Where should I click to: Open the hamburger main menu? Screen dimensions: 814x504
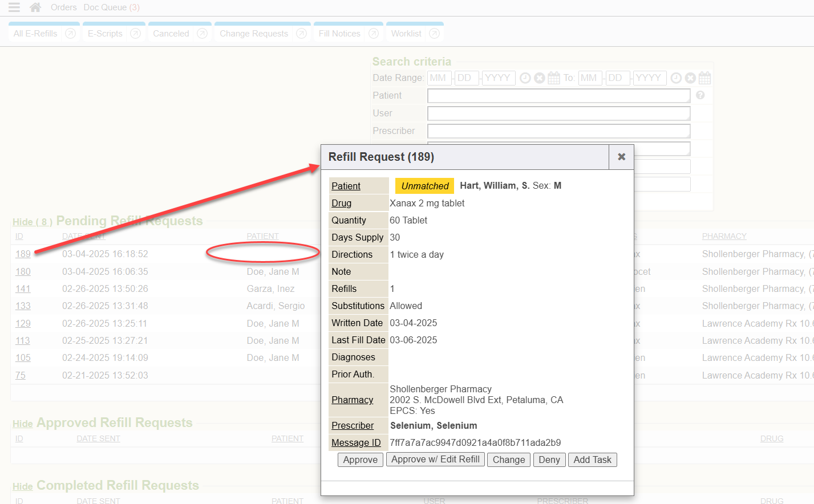[x=14, y=7]
